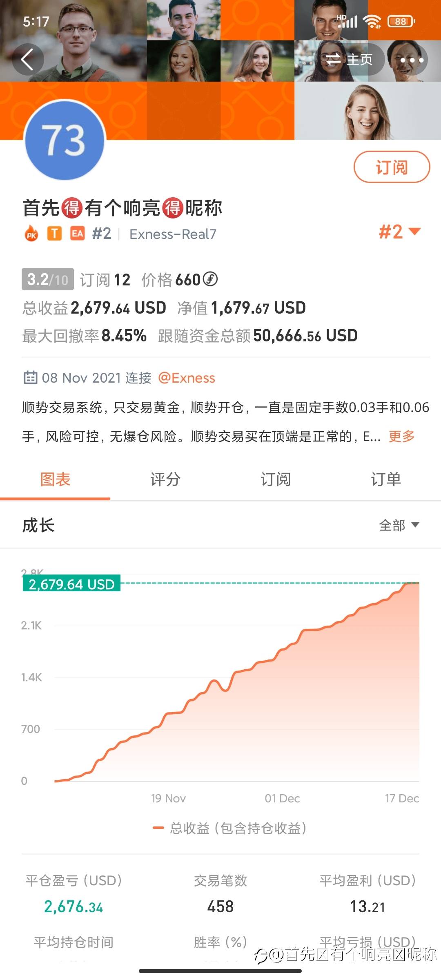Tap the calendar icon beside connection date

(30, 378)
